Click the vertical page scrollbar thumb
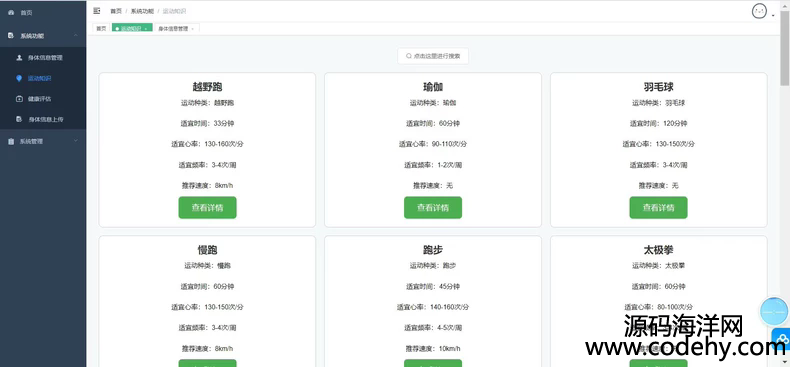The height and width of the screenshot is (367, 790). click(x=784, y=48)
